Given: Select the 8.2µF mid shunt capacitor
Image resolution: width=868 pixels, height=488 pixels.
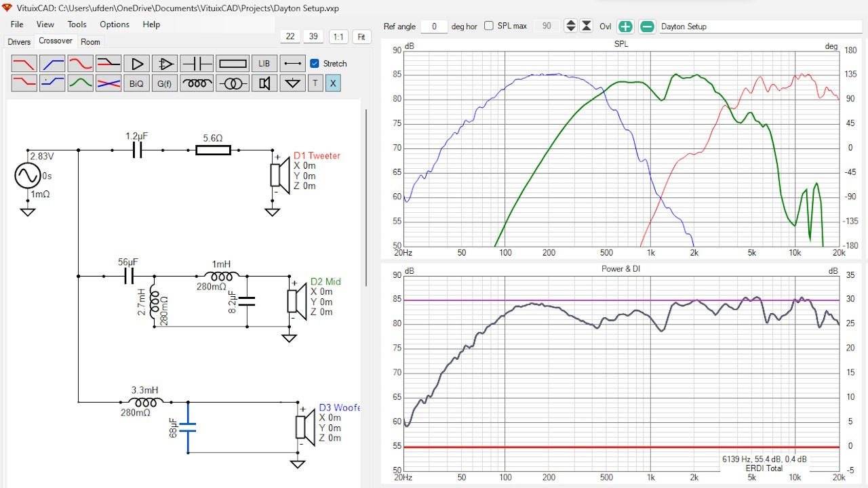Looking at the screenshot, I should 247,301.
